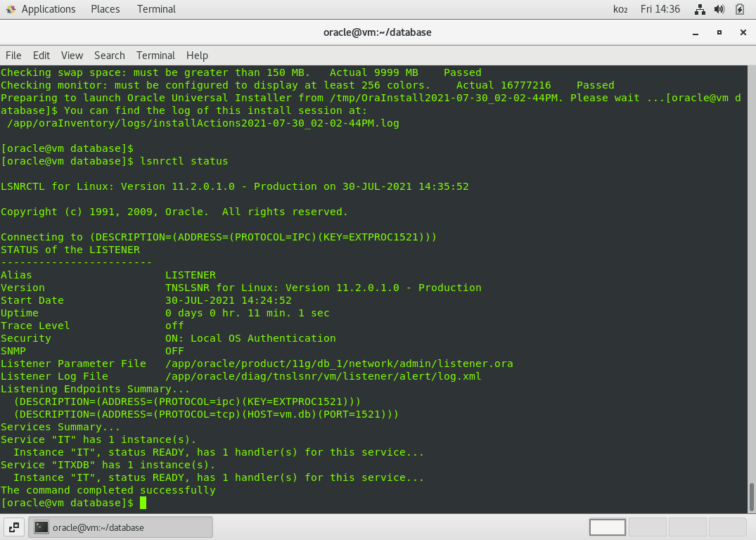Click 'The command completed successfully' line
The height and width of the screenshot is (540, 756).
coord(108,490)
